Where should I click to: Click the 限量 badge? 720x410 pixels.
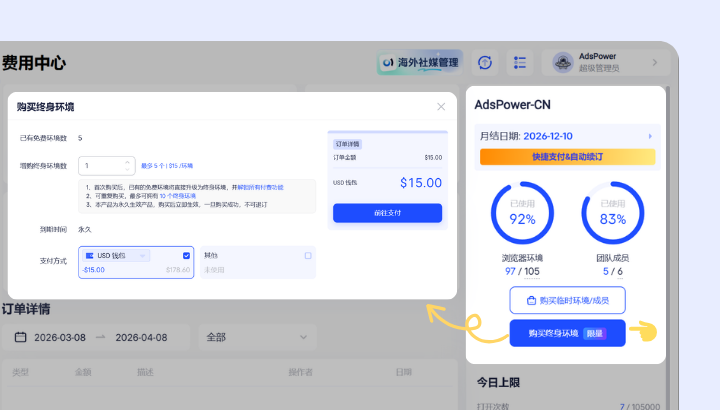(x=595, y=333)
